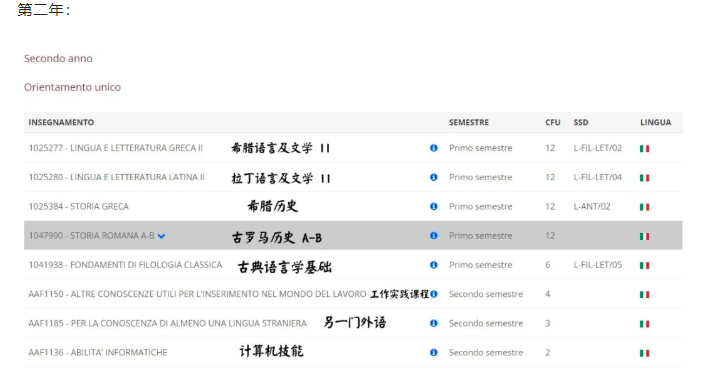
Task: Click Italian flag in Lingua Greca II row
Action: [x=644, y=148]
